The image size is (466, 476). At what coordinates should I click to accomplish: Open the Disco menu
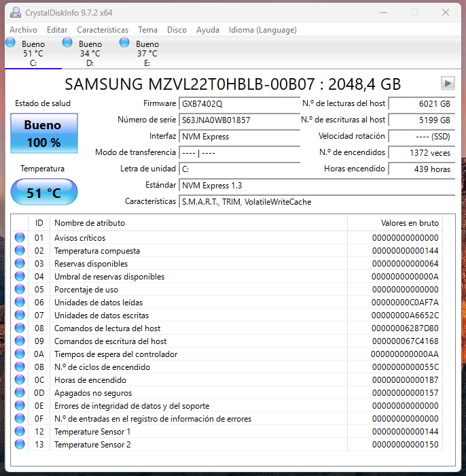177,30
